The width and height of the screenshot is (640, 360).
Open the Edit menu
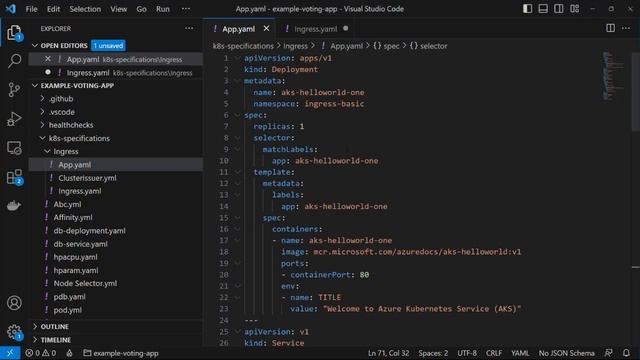coord(53,9)
